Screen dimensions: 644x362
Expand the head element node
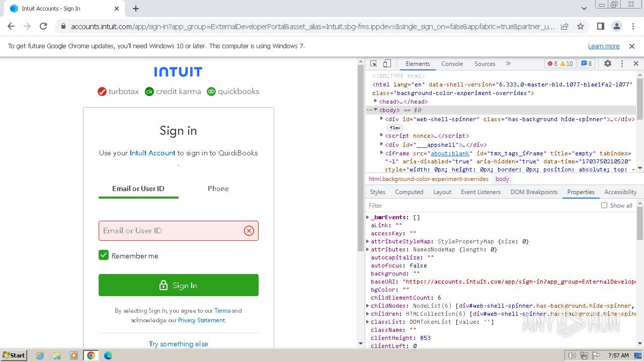[x=375, y=101]
